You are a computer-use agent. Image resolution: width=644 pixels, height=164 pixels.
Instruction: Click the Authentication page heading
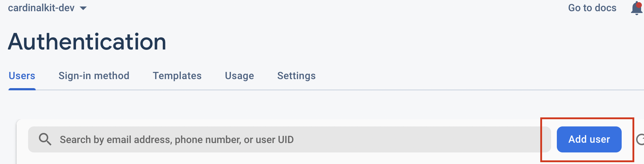87,42
